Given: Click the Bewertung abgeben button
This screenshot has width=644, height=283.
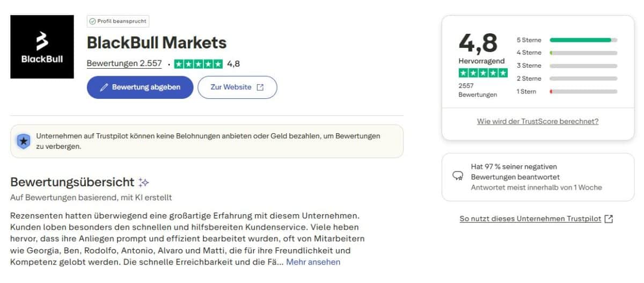Looking at the screenshot, I should click(140, 88).
